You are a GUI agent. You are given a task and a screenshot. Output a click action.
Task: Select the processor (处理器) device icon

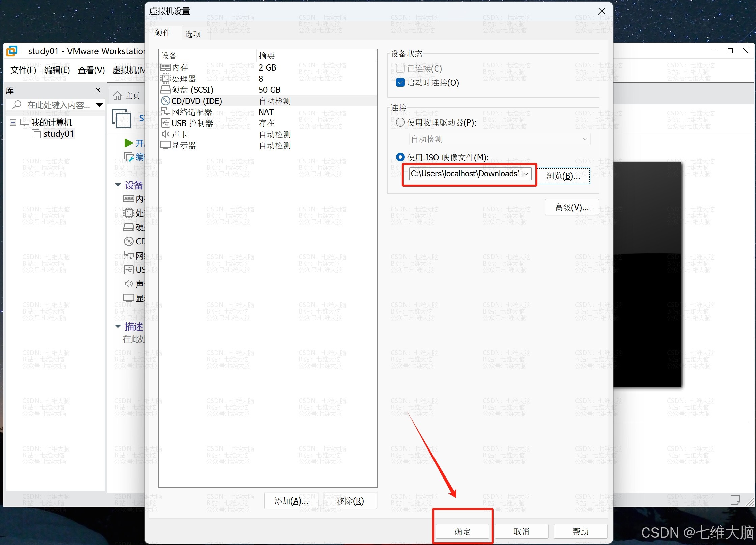tap(165, 79)
